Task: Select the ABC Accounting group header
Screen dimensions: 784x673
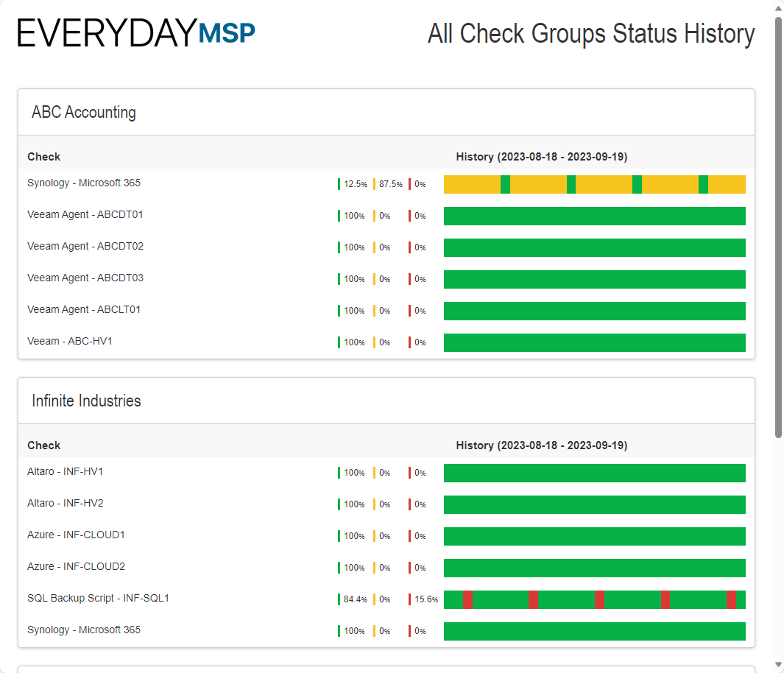Action: click(84, 113)
